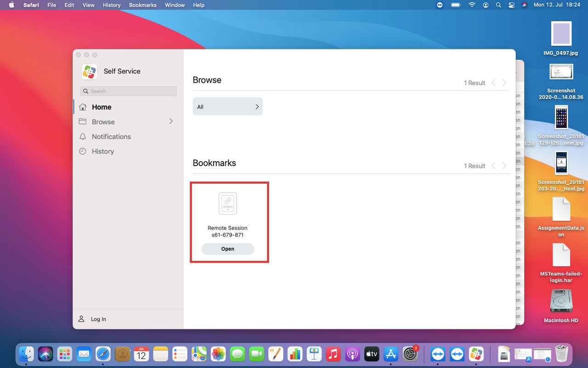Image resolution: width=588 pixels, height=368 pixels.
Task: Open the Bookmarks menu in menu bar
Action: (143, 5)
